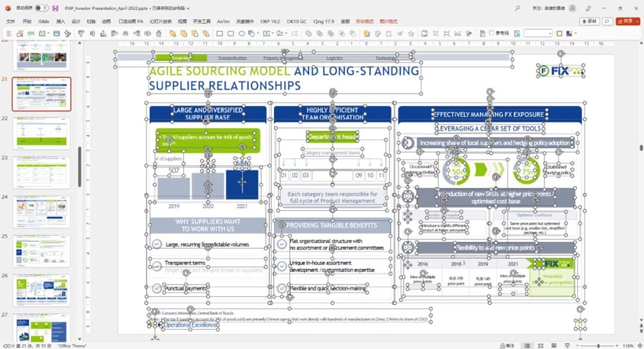This screenshot has width=644, height=349.
Task: Open the 插入 menu tab
Action: tap(61, 21)
